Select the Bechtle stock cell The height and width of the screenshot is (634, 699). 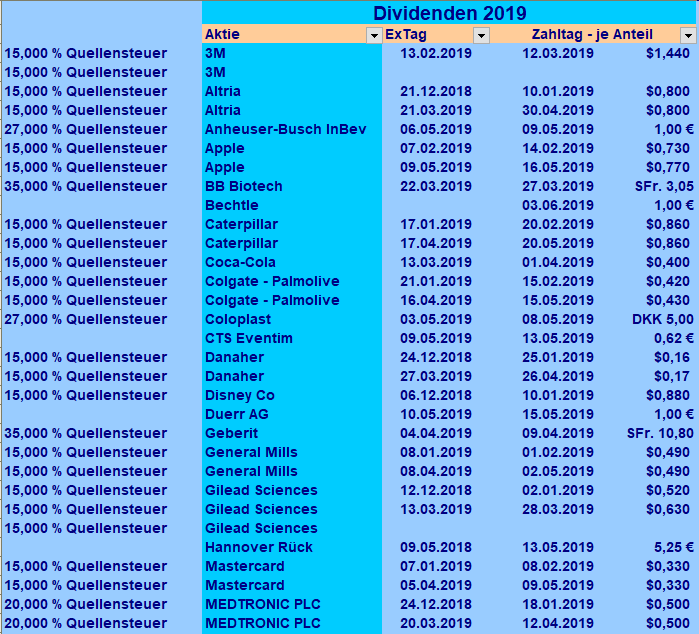coord(292,205)
